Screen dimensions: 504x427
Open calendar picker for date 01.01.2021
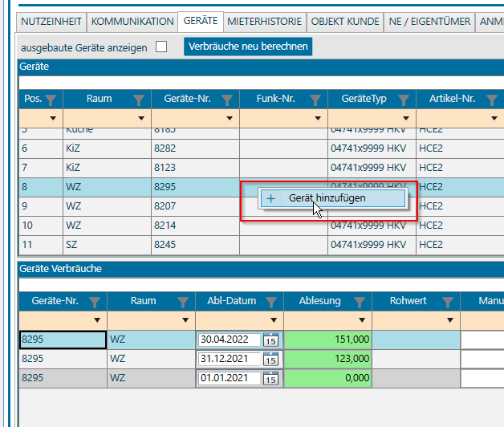tap(270, 379)
